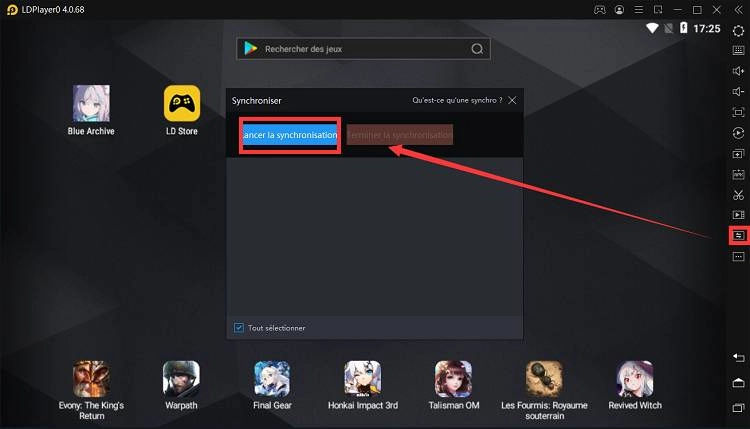Open Final Gear game icon
Viewport: 750px width, 429px height.
point(272,379)
